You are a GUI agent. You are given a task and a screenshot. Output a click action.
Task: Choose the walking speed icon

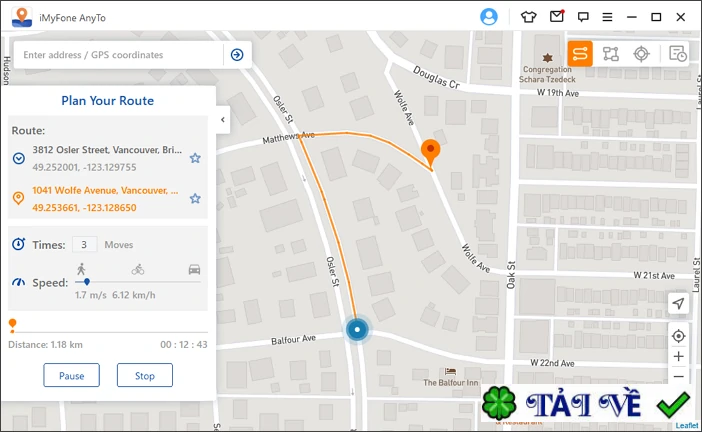tap(81, 269)
